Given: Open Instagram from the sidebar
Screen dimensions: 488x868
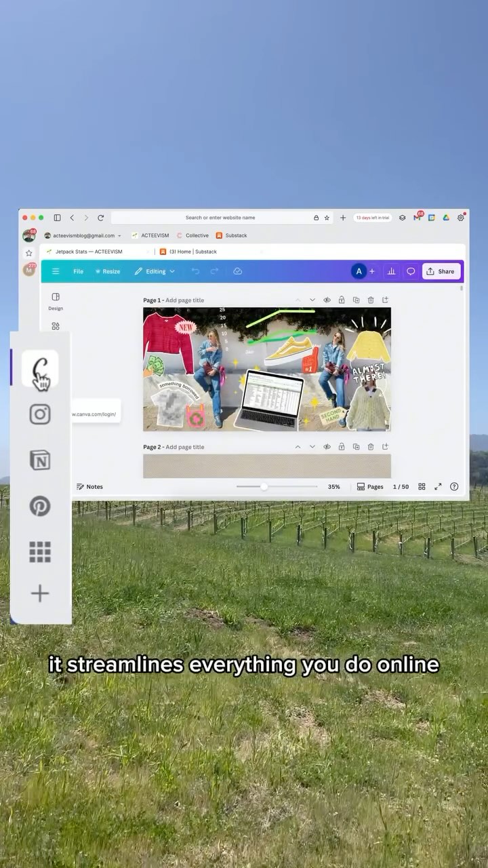Looking at the screenshot, I should 40,414.
